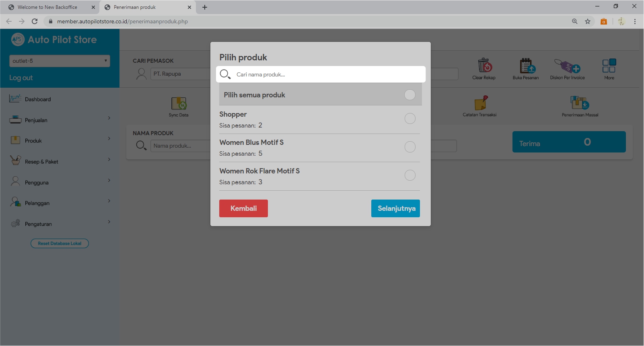This screenshot has height=346, width=644.
Task: Open the outlet-5 dropdown
Action: pyautogui.click(x=60, y=61)
